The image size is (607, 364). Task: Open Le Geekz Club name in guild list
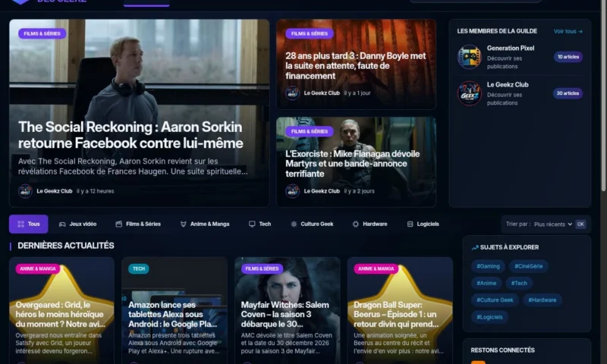[508, 84]
